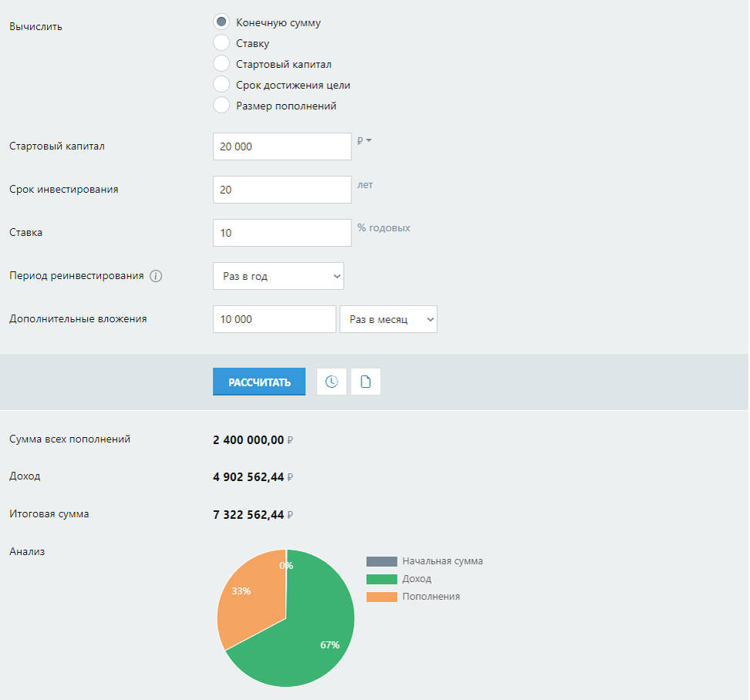Choose Срок достижения цели radio option
The height and width of the screenshot is (700, 750).
pyautogui.click(x=221, y=84)
